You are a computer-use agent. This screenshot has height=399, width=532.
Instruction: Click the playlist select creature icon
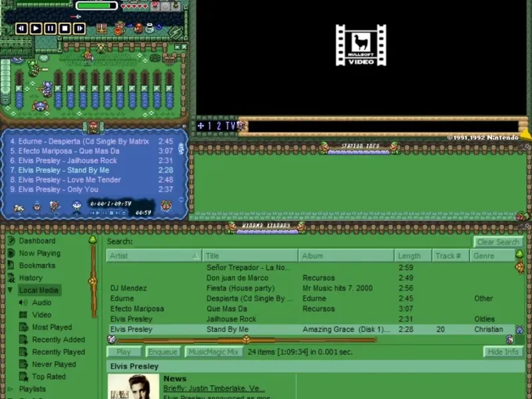(55, 206)
